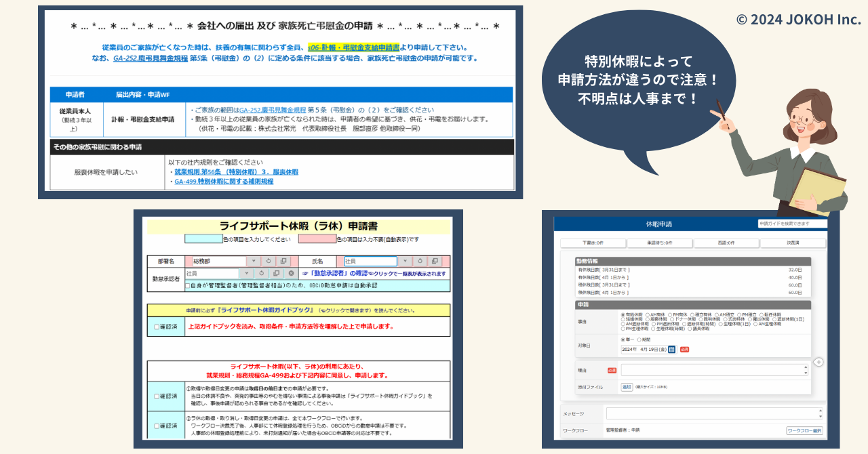Check the 自身が管理監督者 auto-approval checkbox
This screenshot has width=868, height=454.
[187, 286]
